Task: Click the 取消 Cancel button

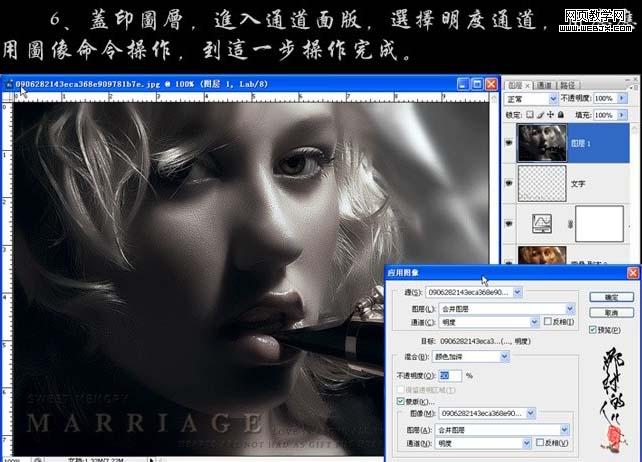Action: (611, 313)
